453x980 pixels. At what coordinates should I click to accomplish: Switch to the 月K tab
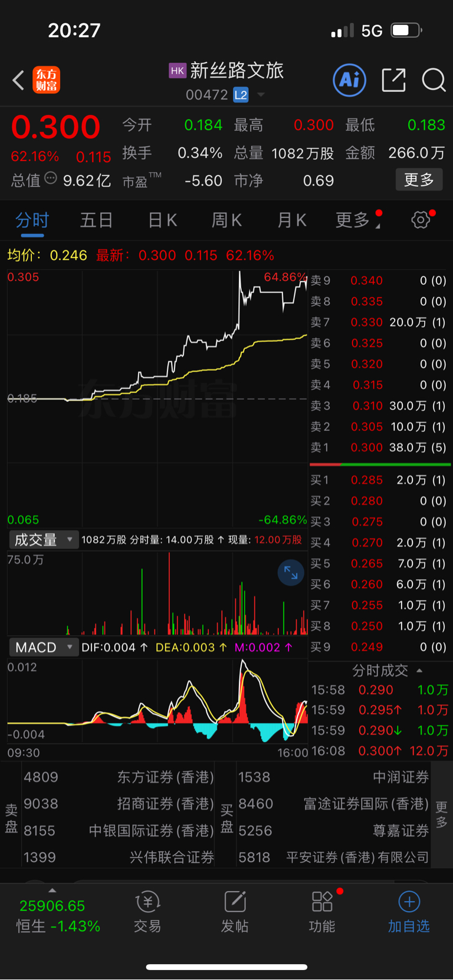[x=291, y=220]
